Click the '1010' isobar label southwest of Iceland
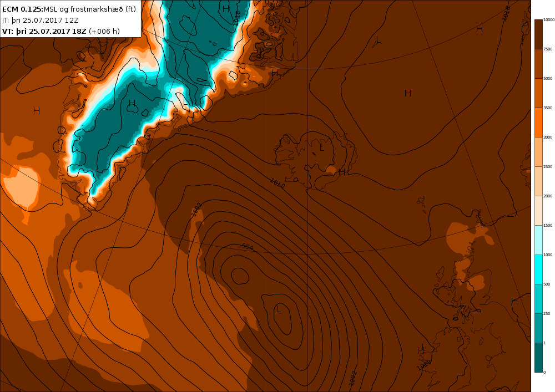 point(277,183)
